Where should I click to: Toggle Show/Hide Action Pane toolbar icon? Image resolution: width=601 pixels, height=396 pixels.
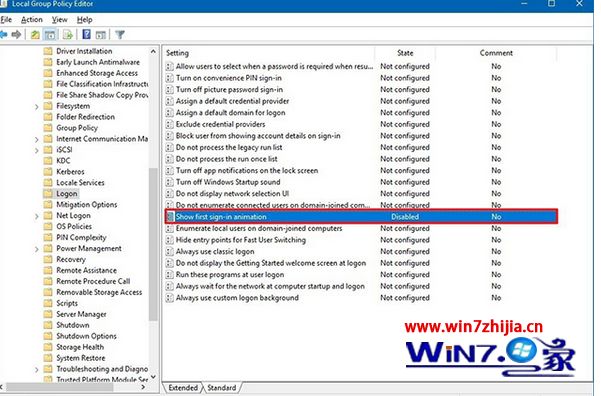tap(101, 35)
